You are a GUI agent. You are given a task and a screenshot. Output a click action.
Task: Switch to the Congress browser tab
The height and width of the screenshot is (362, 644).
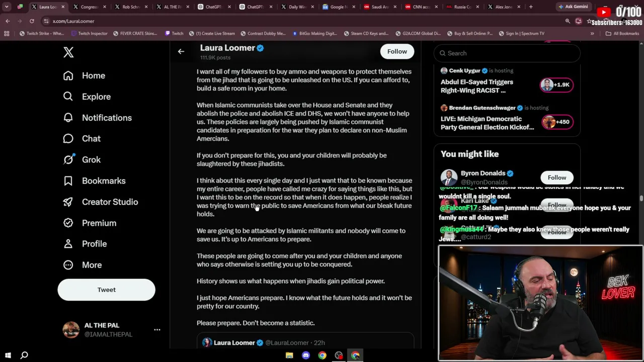point(90,7)
